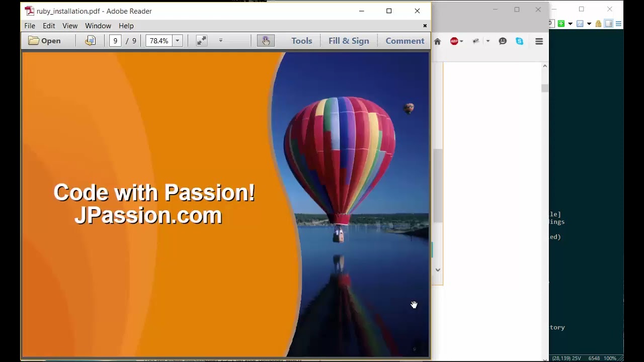Image resolution: width=644 pixels, height=362 pixels.
Task: Click green plus new console icon
Action: tap(561, 24)
